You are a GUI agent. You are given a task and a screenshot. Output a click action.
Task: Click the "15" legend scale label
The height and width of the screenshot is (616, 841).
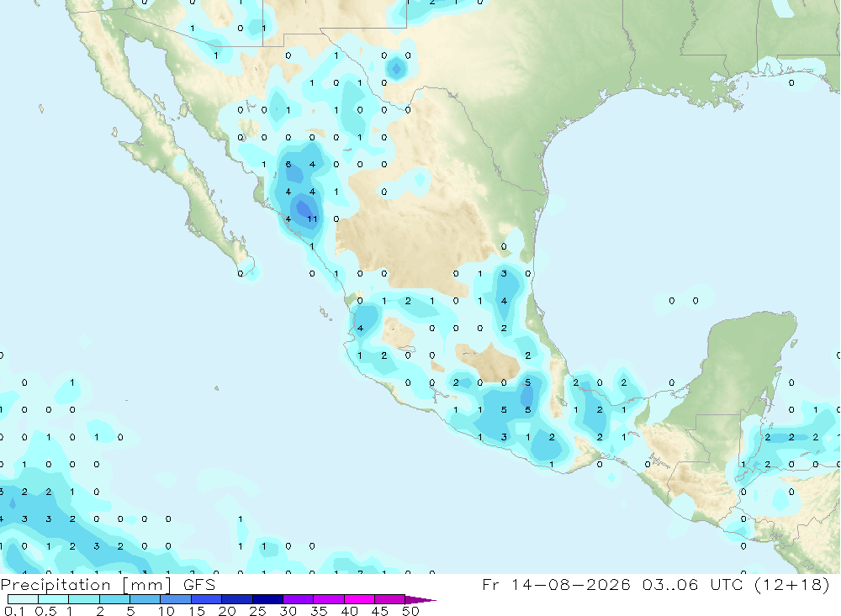click(197, 611)
